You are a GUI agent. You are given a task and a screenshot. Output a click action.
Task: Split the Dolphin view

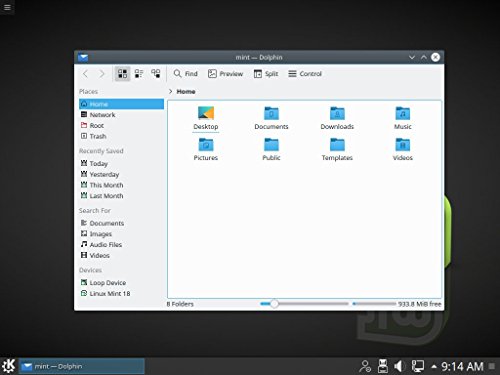[266, 74]
